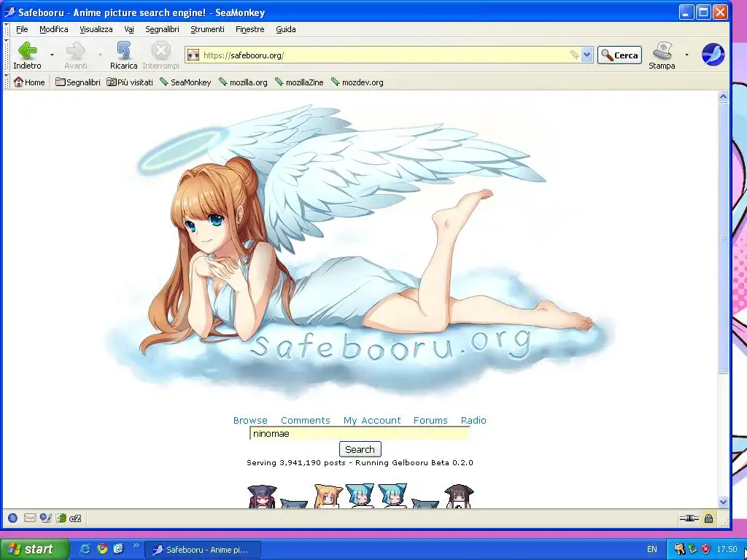Click the menu bar toolbar grippy handle
The width and height of the screenshot is (747, 560).
[6, 29]
